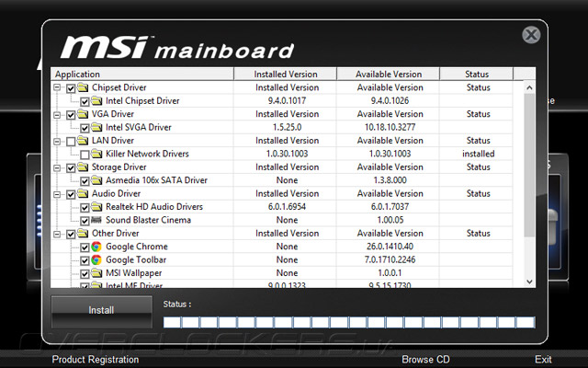Screen dimensions: 588x368
Task: Collapse the Other Driver tree node
Action: 57,234
